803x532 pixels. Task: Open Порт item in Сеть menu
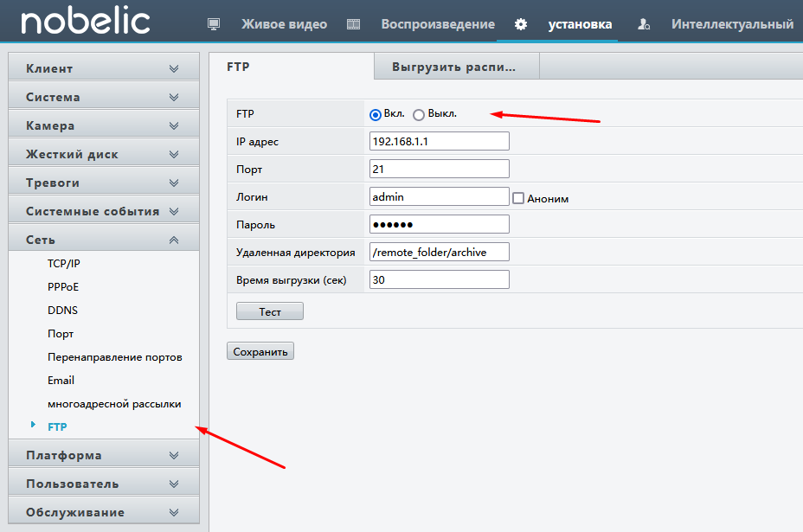(x=61, y=334)
